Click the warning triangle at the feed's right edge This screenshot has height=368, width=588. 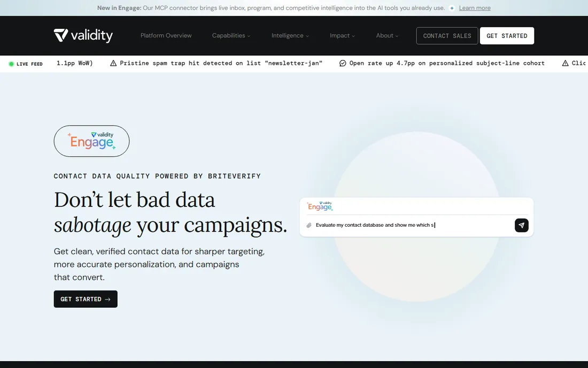pyautogui.click(x=565, y=64)
